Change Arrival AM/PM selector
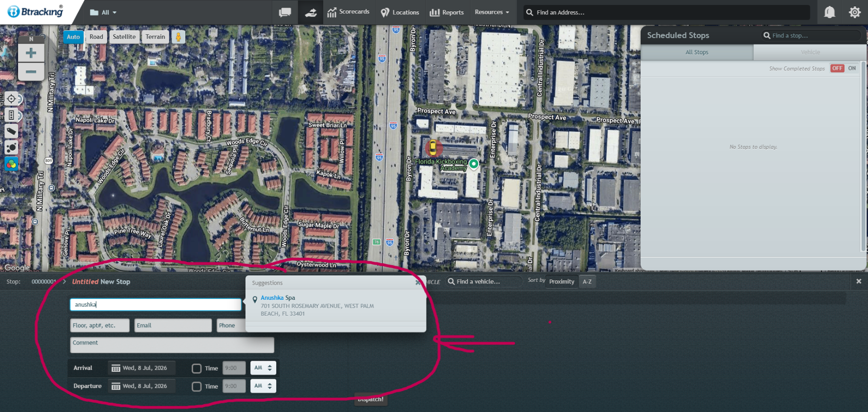 (263, 368)
